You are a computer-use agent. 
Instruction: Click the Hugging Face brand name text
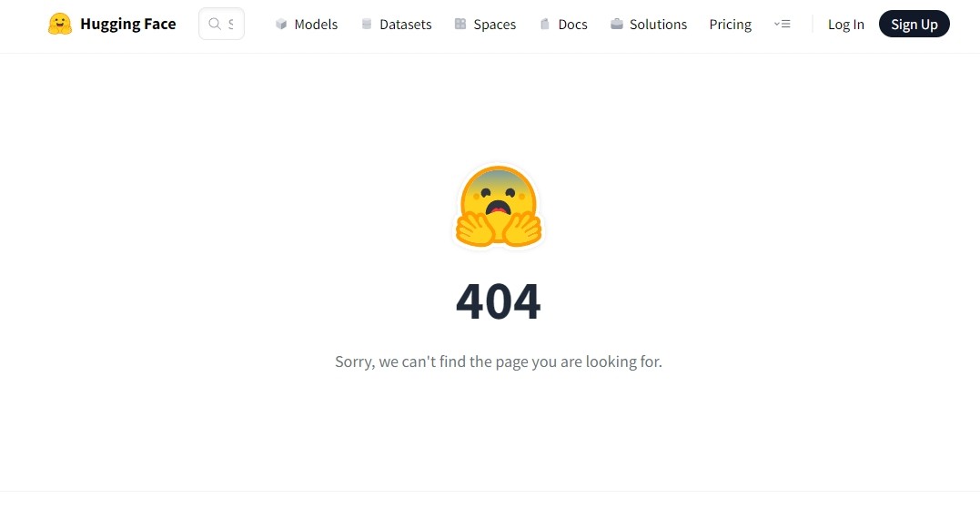[x=128, y=24]
